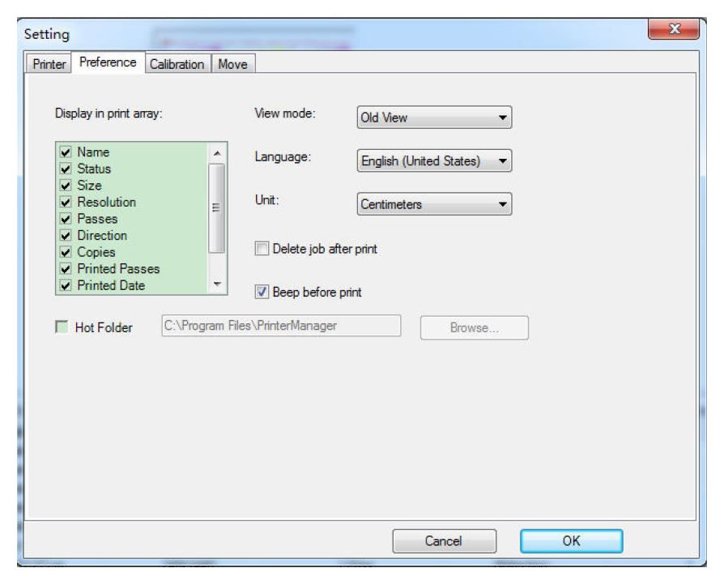Toggle the Status checkbox in list
728x581 pixels.
(66, 169)
